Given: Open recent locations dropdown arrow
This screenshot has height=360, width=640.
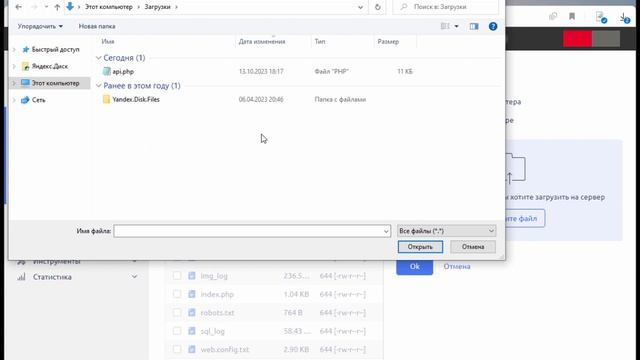Looking at the screenshot, I should tap(46, 7).
